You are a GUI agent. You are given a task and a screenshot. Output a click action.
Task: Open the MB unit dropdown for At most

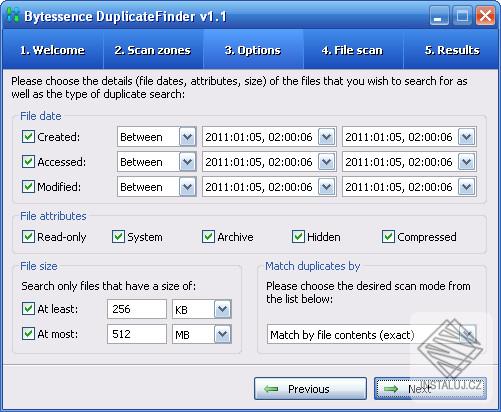[x=222, y=334]
